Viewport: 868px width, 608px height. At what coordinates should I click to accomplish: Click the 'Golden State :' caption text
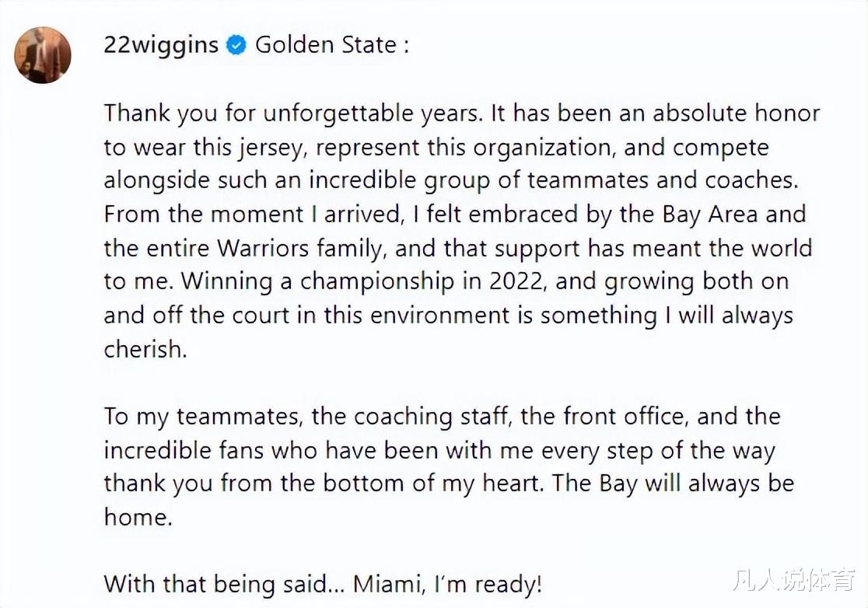click(332, 45)
